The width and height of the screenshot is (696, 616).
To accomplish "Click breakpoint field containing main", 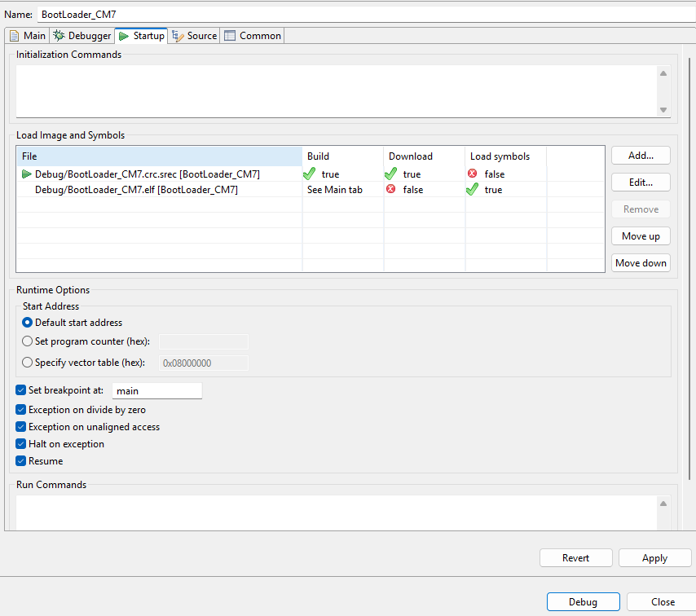I will [157, 391].
